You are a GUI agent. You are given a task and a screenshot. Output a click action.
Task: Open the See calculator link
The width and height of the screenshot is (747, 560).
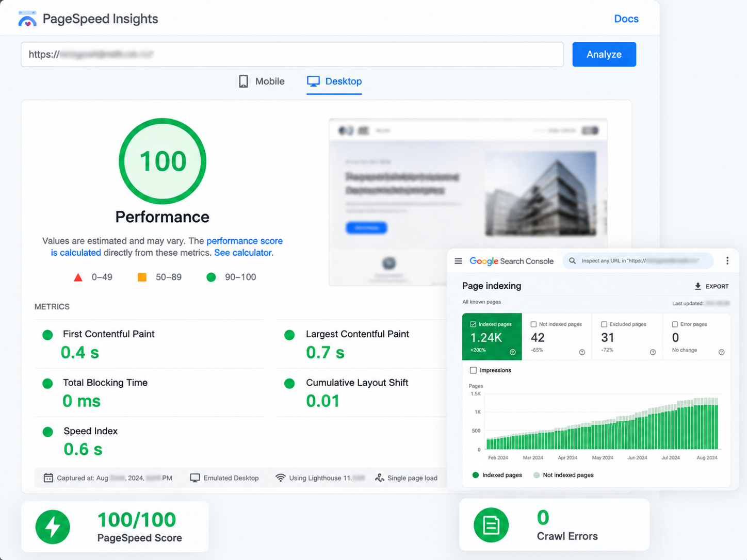coord(242,253)
